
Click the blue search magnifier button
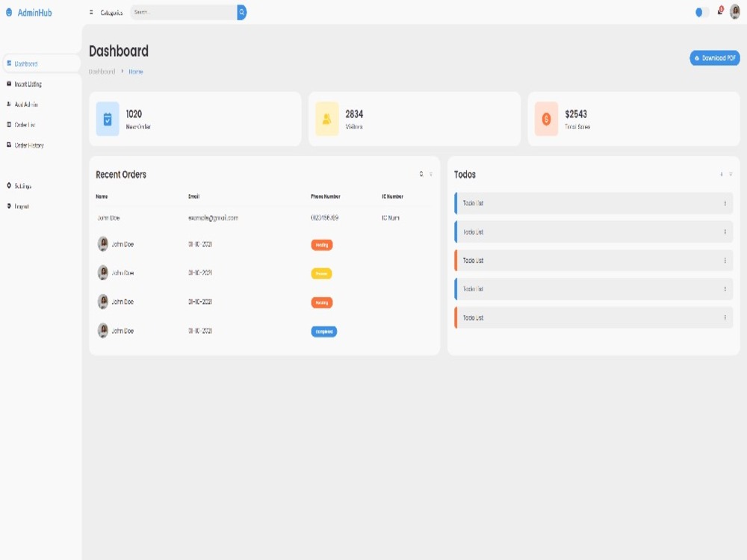pos(241,13)
